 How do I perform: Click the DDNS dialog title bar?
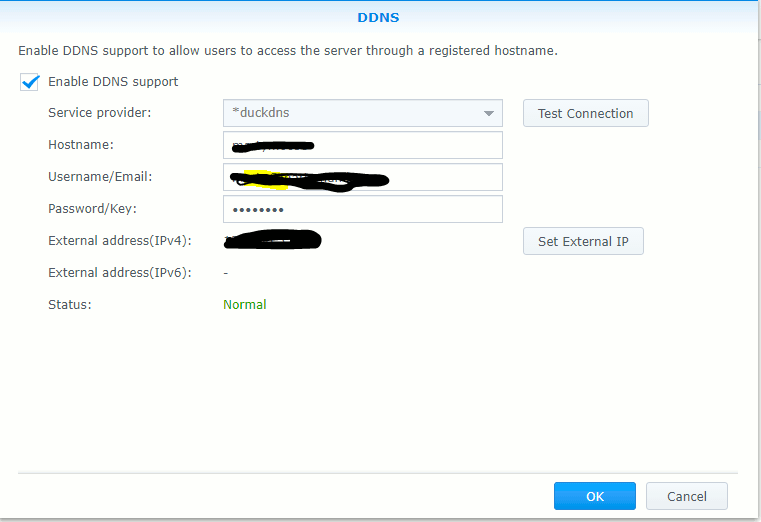pyautogui.click(x=380, y=17)
